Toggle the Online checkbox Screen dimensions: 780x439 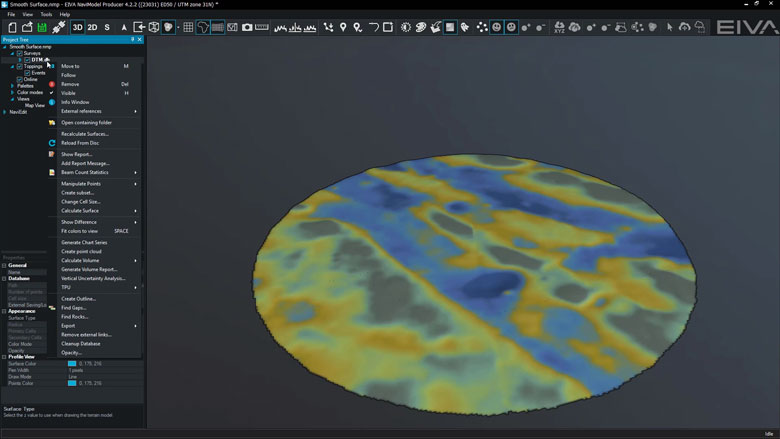(20, 79)
